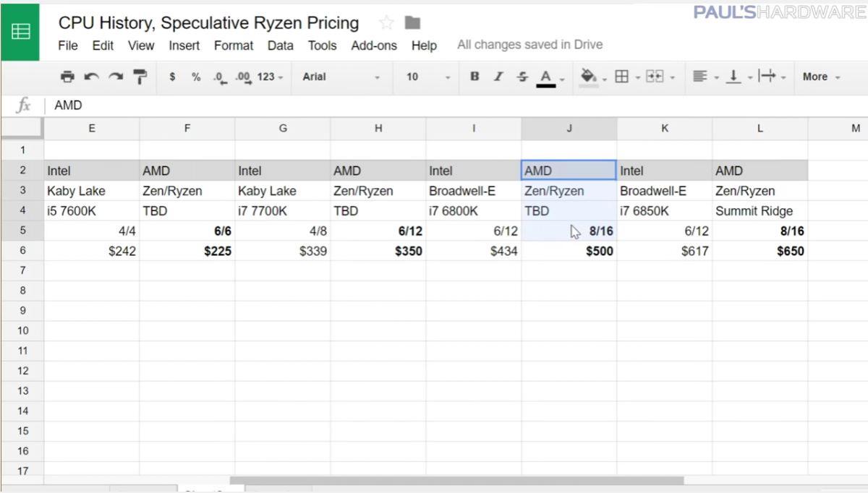Open the Tools menu

coord(322,45)
